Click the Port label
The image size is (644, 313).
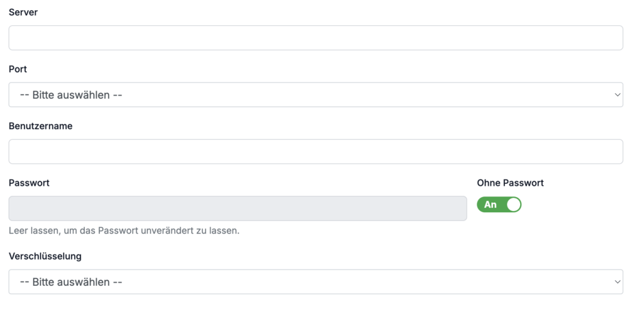point(18,69)
